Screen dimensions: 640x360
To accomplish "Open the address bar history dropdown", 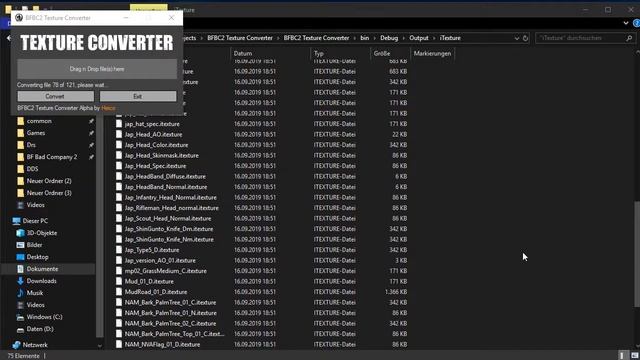I will click(x=517, y=38).
